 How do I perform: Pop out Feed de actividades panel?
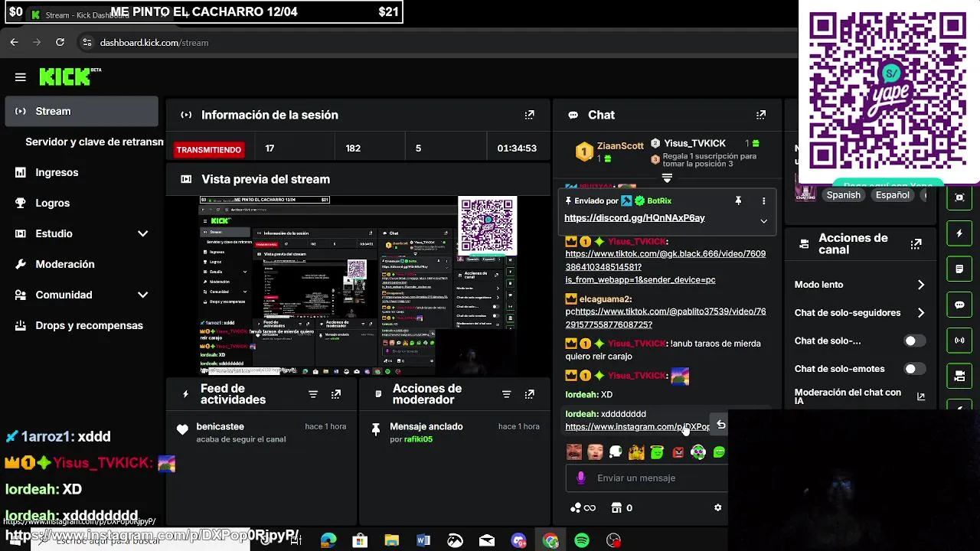pyautogui.click(x=336, y=394)
